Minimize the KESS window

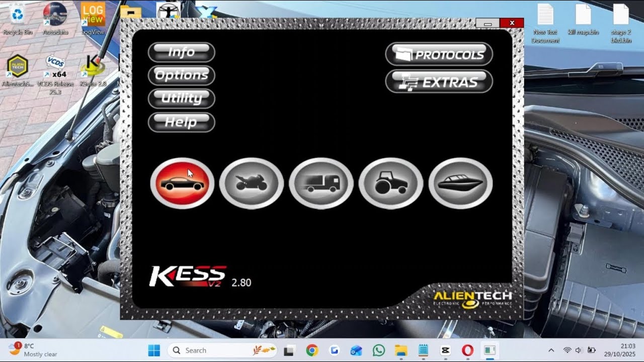[488, 23]
